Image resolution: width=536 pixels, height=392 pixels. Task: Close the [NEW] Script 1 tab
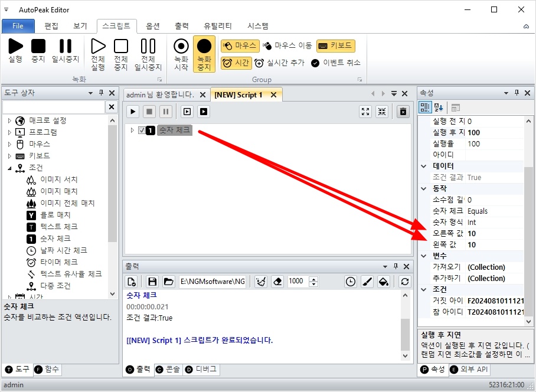[273, 94]
